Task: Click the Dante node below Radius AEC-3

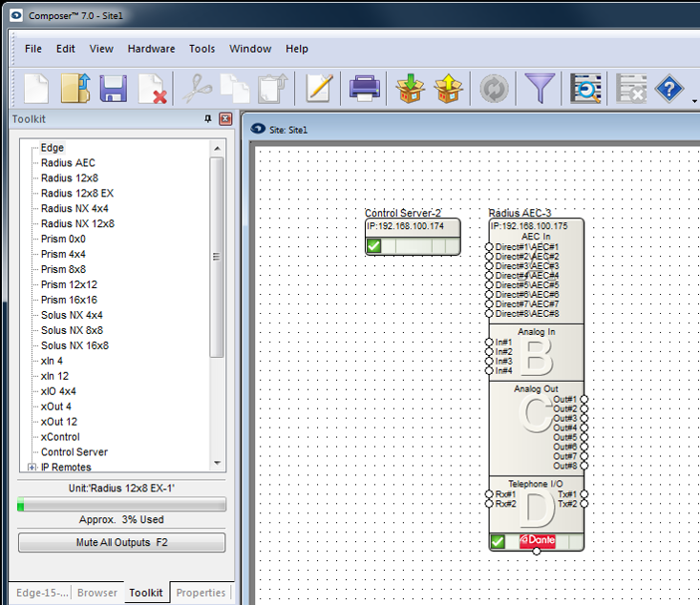Action: [x=537, y=551]
